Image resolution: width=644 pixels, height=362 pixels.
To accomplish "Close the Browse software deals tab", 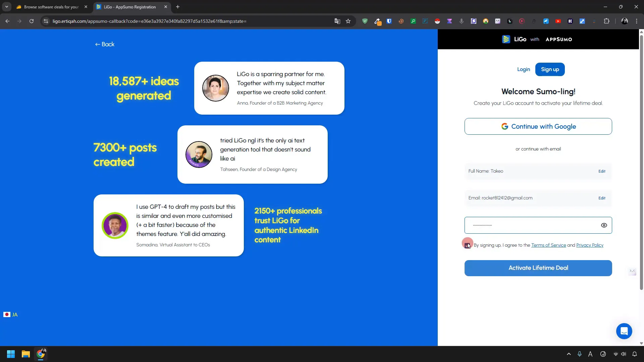I will tap(86, 7).
